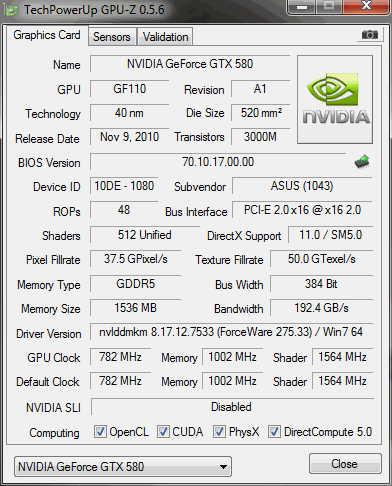Viewport: 392px width, 486px height.
Task: Click the Driver Version field nvlddmkm 8.17.12.7533
Action: pyautogui.click(x=231, y=332)
